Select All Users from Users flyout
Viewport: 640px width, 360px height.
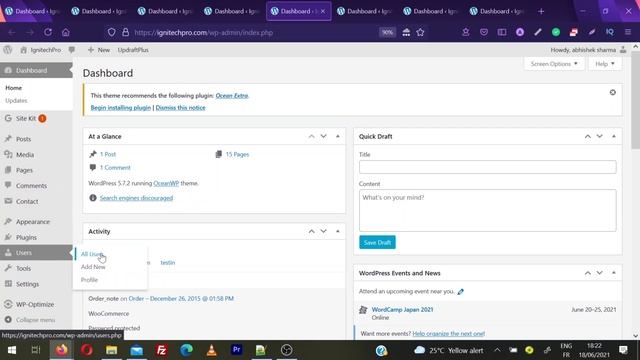(x=92, y=254)
